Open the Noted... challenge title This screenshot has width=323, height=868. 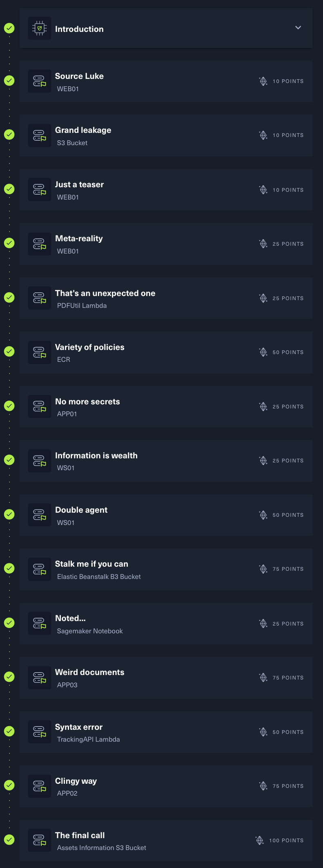(70, 618)
